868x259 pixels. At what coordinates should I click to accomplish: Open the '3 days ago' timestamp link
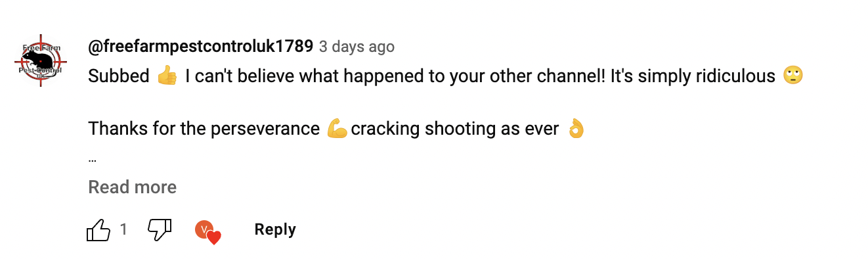coord(357,47)
